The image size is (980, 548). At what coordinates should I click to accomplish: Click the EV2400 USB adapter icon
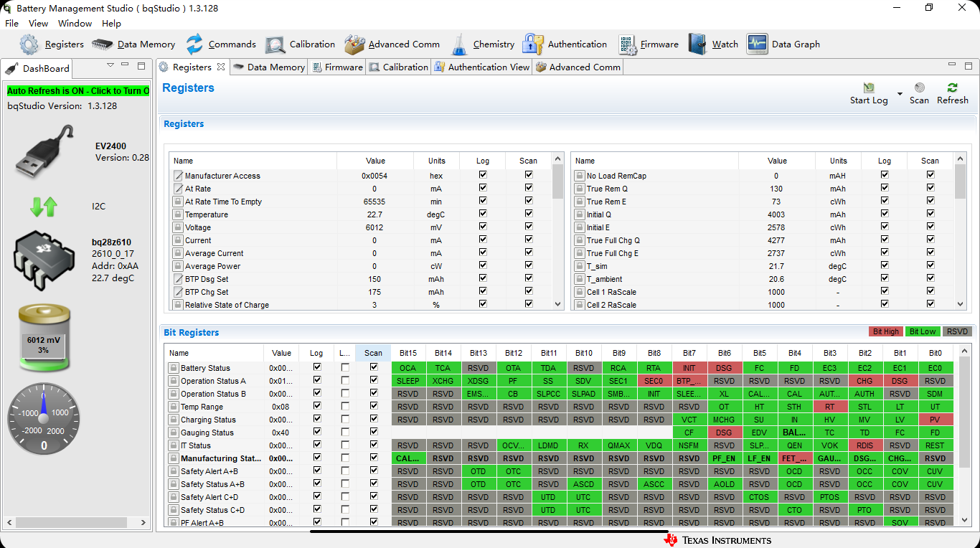pyautogui.click(x=44, y=151)
